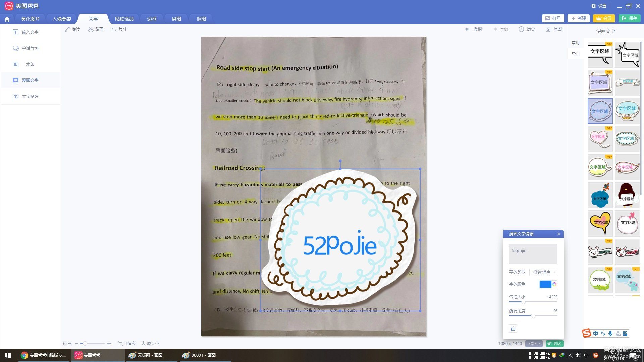Zoom out with the minus button
The height and width of the screenshot is (362, 644).
click(77, 344)
